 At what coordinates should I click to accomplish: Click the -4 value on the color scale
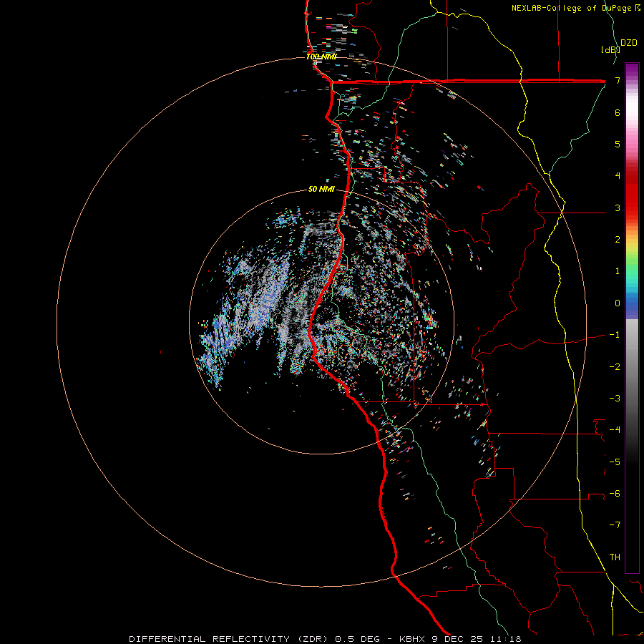pyautogui.click(x=615, y=430)
